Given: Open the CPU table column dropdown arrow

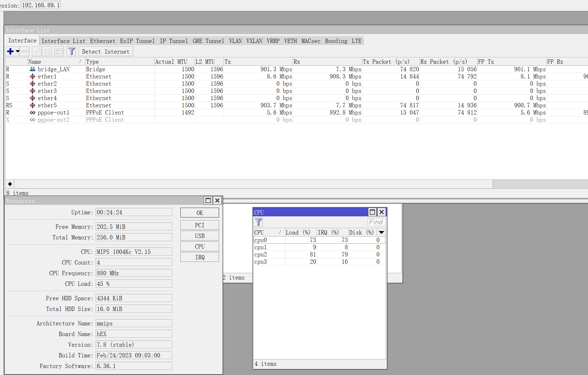Looking at the screenshot, I should [x=381, y=232].
